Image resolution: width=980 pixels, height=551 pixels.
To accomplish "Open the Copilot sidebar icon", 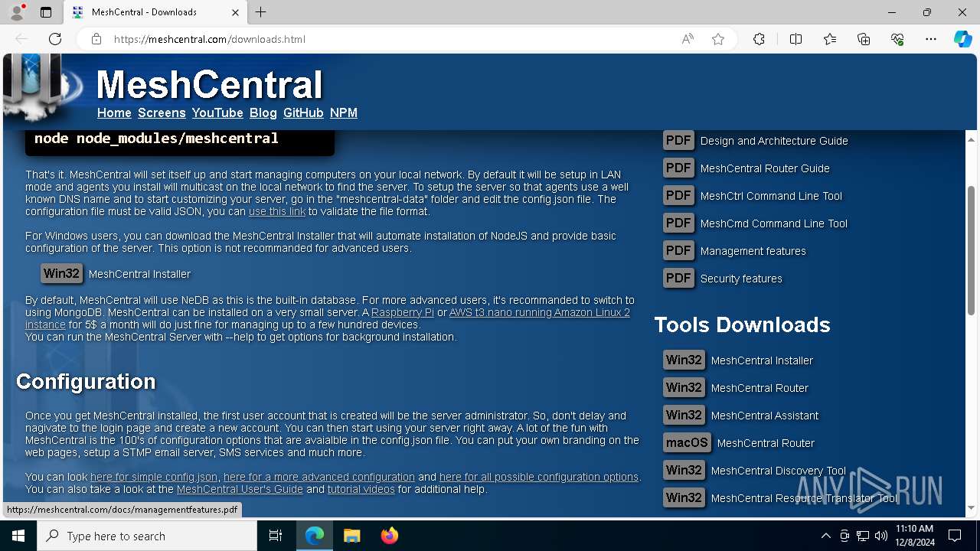I will click(x=962, y=39).
